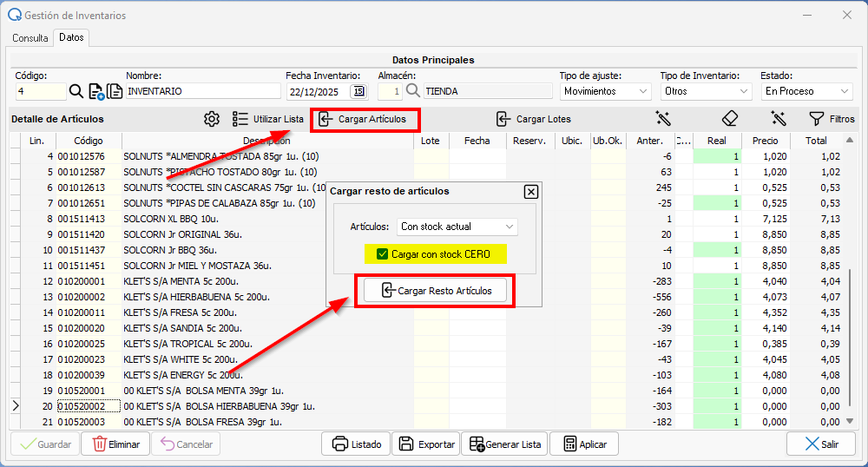Click the Código column header
The image size is (868, 467).
tap(89, 141)
